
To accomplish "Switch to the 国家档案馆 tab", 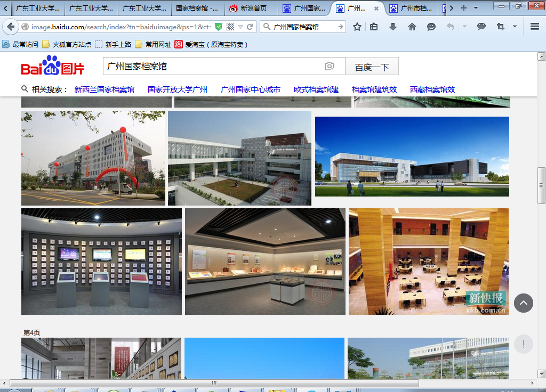I will [196, 9].
